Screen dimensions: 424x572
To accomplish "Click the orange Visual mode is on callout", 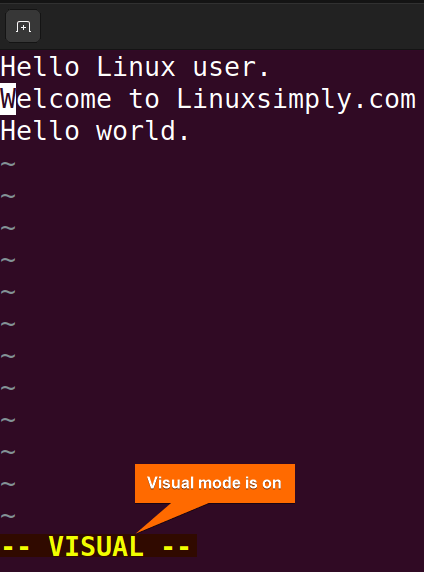I will point(215,483).
